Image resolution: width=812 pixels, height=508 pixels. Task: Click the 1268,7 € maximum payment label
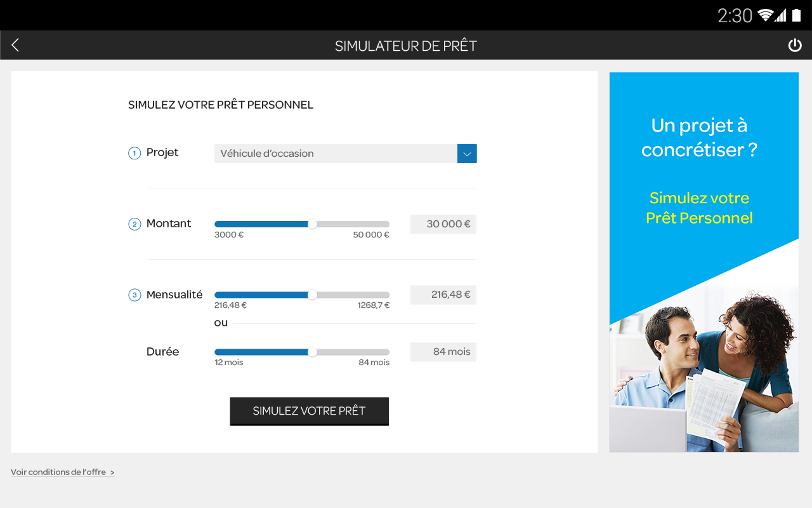[x=374, y=305]
